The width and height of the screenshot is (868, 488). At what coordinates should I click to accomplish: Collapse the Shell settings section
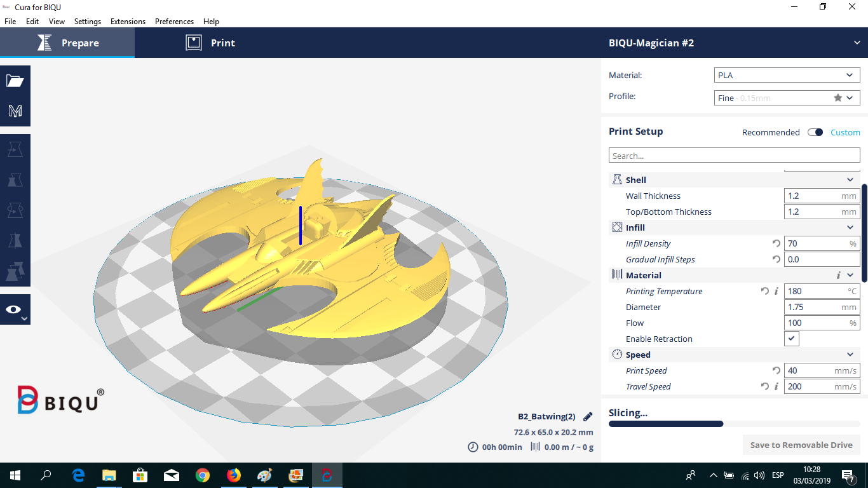tap(850, 180)
